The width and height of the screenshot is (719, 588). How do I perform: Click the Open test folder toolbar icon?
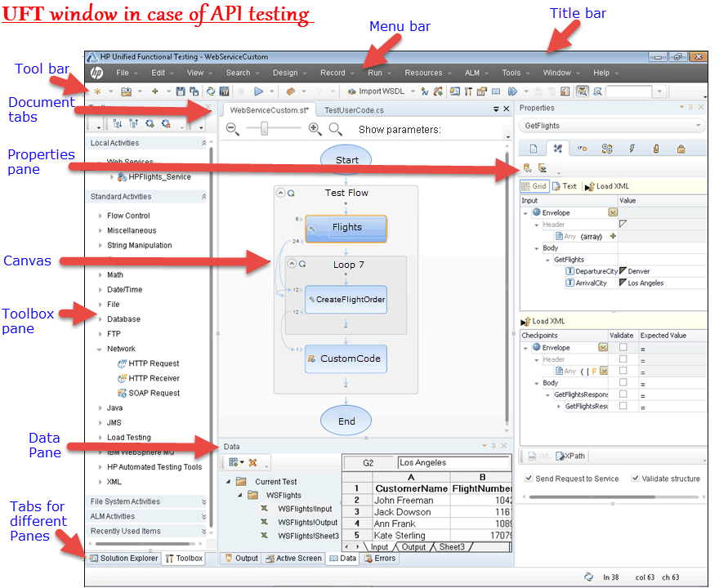pos(126,91)
